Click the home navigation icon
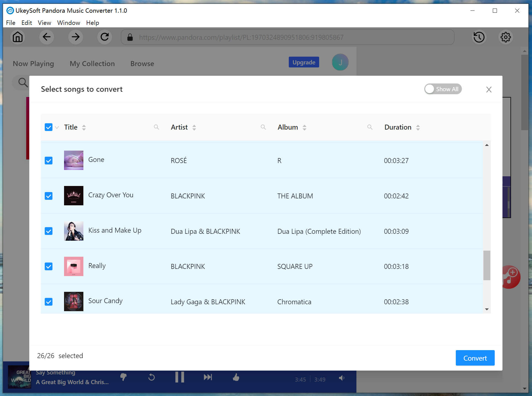 click(x=18, y=37)
